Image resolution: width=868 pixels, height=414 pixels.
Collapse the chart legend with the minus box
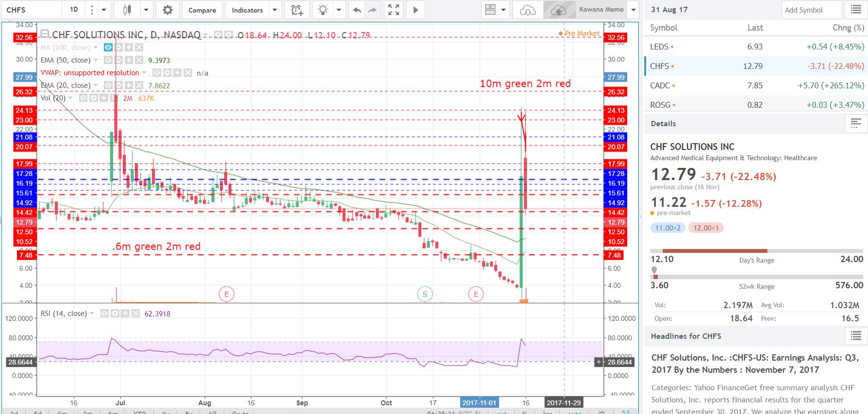point(45,34)
